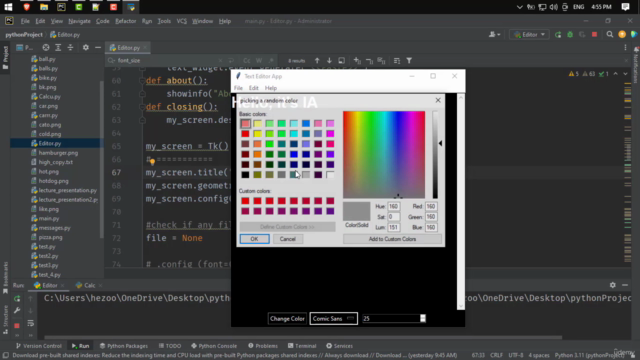Open the VCS menu

pos(182,21)
